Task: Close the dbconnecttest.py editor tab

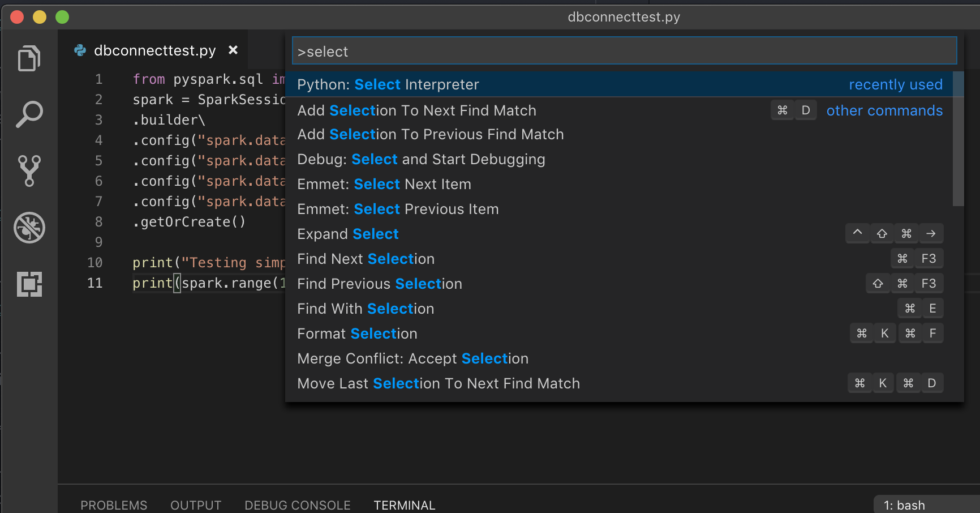Action: (x=233, y=50)
